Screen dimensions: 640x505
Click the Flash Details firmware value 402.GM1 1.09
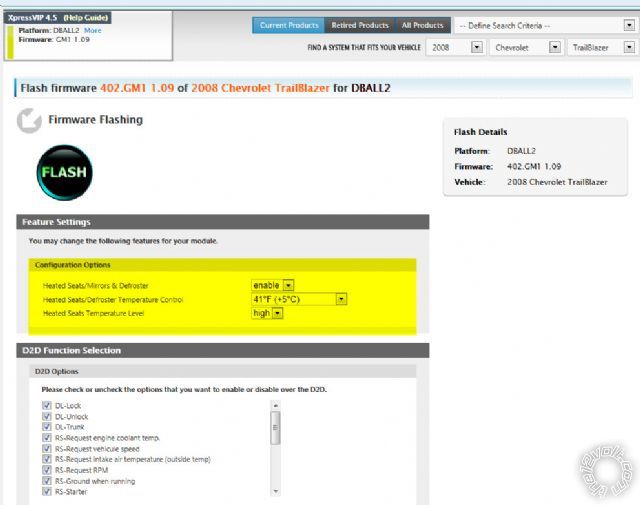[x=534, y=167]
